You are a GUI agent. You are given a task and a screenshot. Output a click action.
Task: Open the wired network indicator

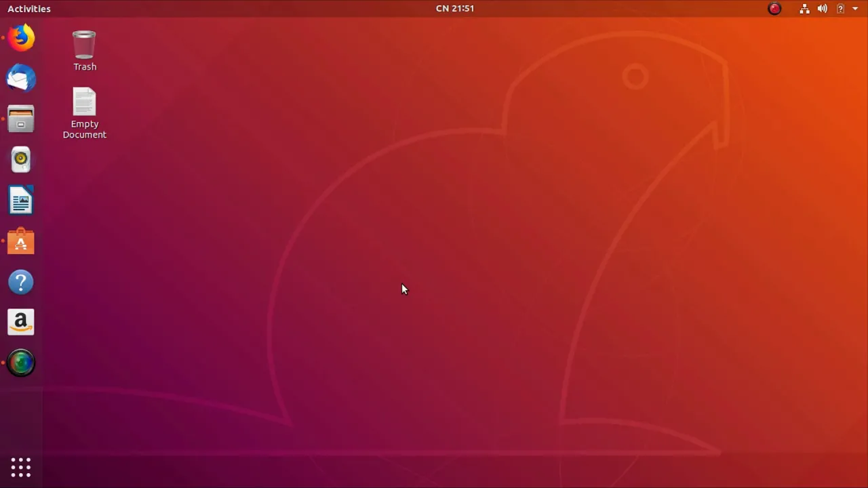804,9
